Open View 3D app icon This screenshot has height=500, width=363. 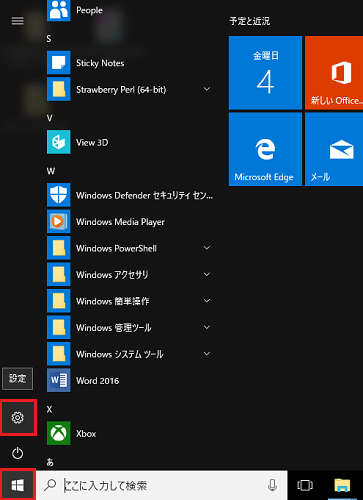(x=59, y=142)
